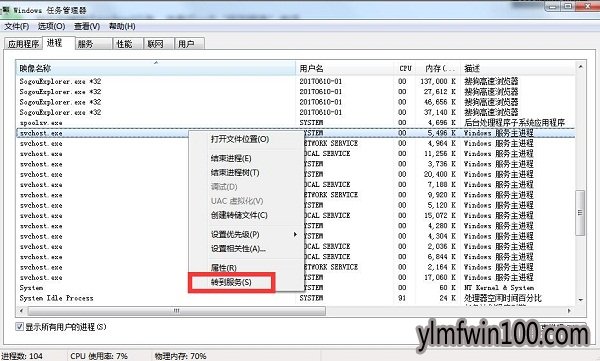This screenshot has height=361, width=600.
Task: Click vertical scrollbar up arrow
Action: coord(580,67)
